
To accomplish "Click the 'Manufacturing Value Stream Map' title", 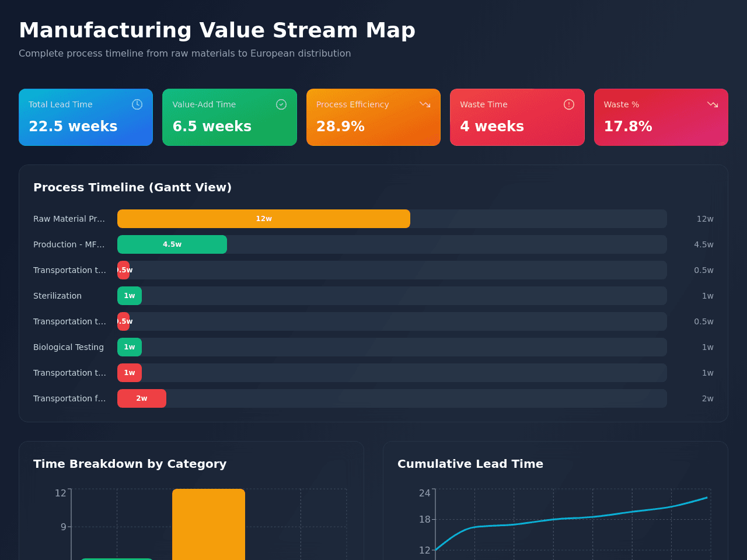I will (217, 30).
